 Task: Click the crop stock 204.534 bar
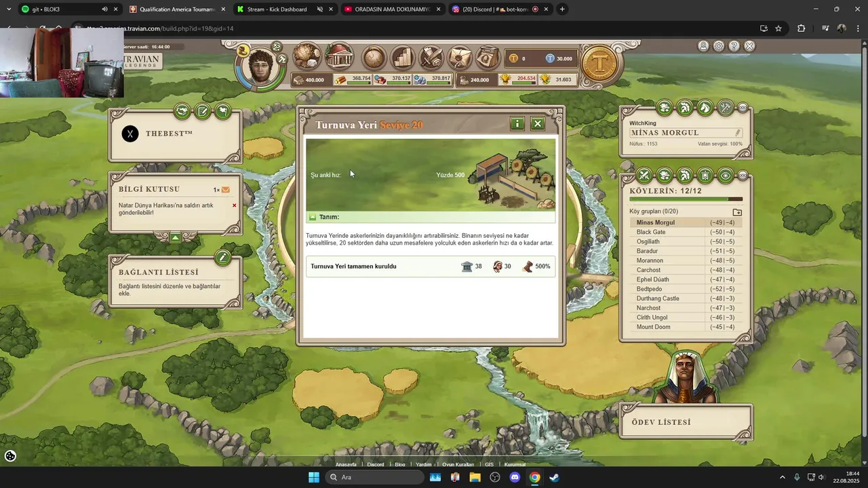[518, 79]
